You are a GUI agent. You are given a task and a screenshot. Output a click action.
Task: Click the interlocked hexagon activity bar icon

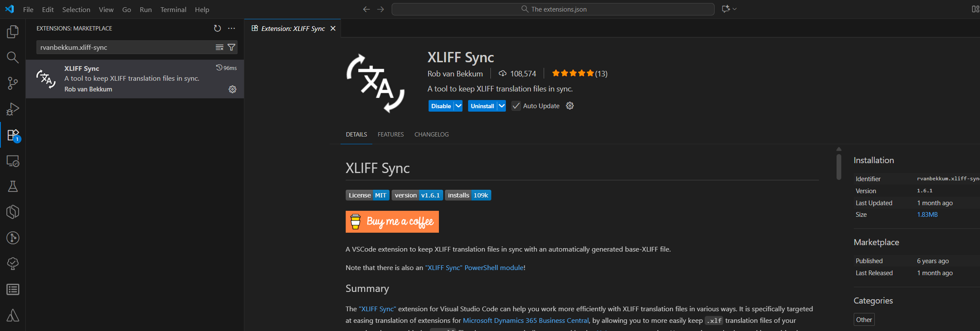pos(13,212)
